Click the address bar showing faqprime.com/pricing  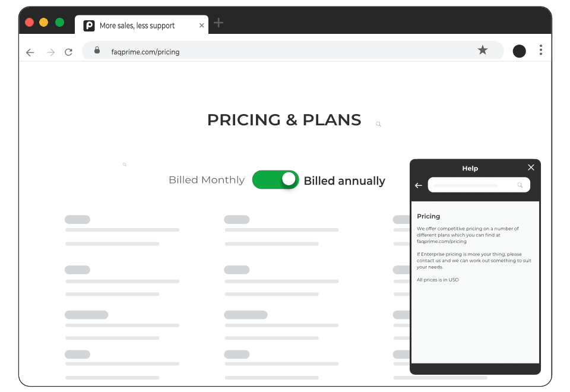point(293,50)
